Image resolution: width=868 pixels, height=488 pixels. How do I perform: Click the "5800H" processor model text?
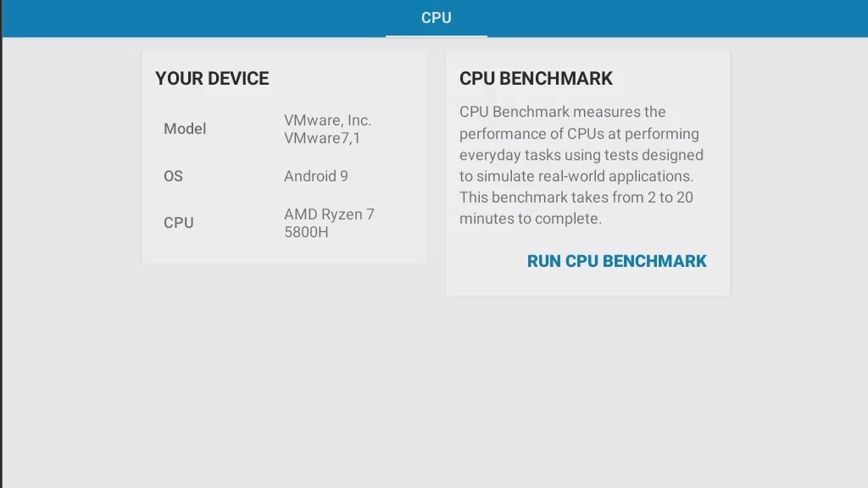(306, 232)
